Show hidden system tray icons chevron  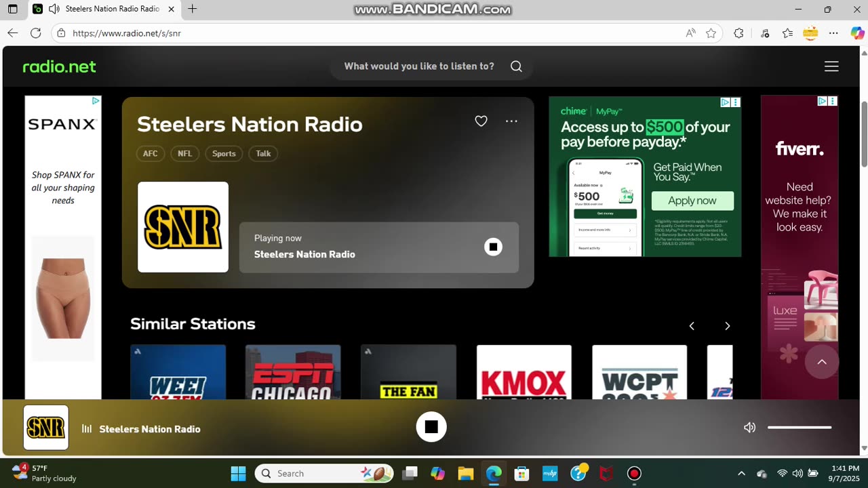pos(741,473)
